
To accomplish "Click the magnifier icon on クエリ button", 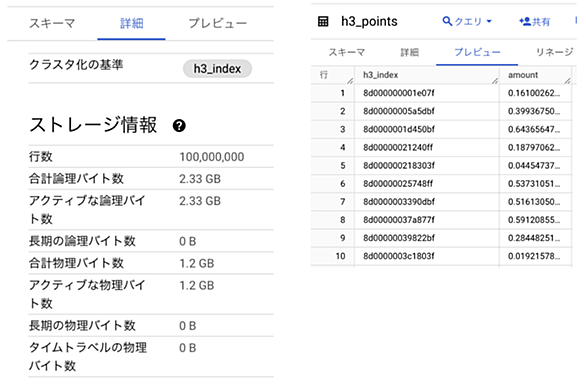I will [447, 21].
